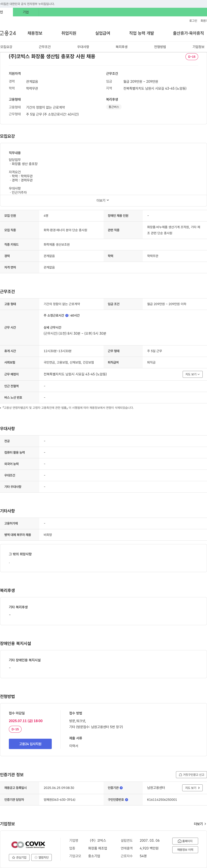Click 화학제품 생산보조원 keyword
Screen dimensions: 207x868
pyautogui.click(x=57, y=245)
